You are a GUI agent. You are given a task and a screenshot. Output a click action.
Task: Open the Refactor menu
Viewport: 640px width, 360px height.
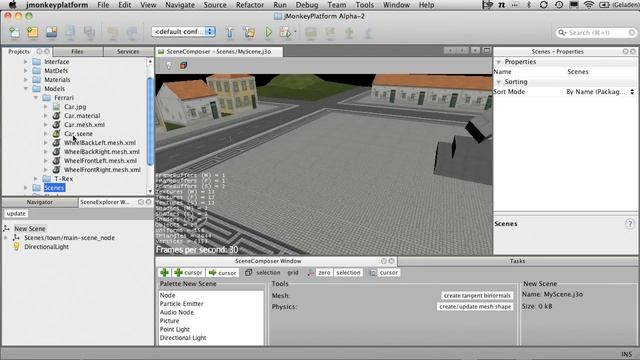click(x=249, y=5)
